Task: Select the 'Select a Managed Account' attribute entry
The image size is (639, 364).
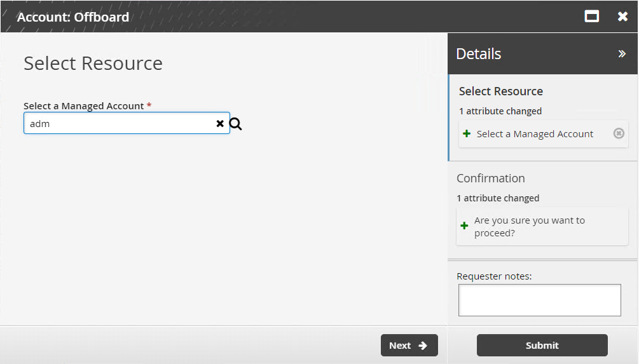Action: pos(535,134)
